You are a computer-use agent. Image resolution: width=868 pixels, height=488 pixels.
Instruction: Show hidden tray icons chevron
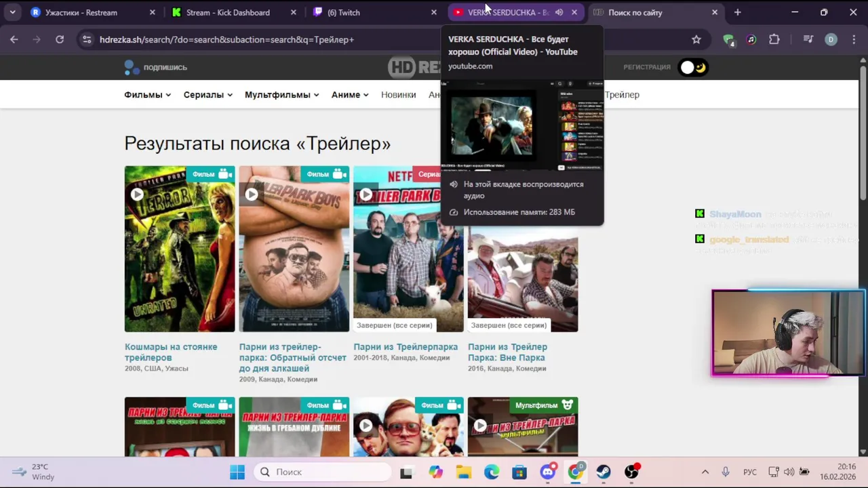coord(705,472)
